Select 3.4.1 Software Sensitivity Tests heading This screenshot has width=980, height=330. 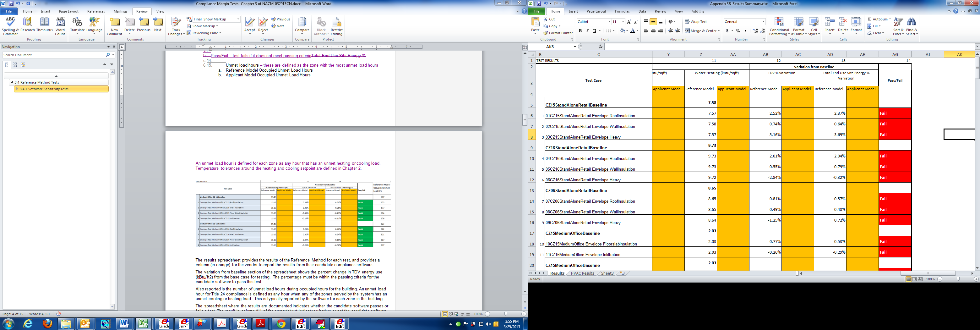click(x=61, y=89)
